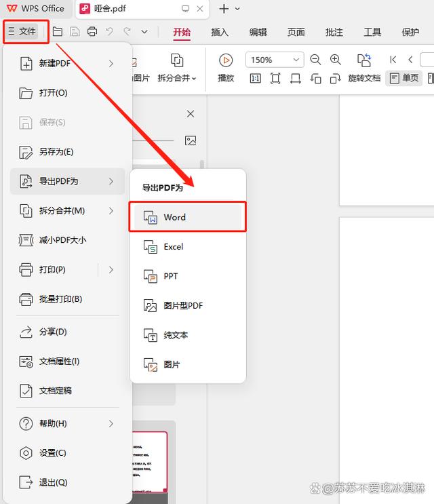Viewport: 434px width, 504px height.
Task: Click the page number input field
Action: [427, 60]
